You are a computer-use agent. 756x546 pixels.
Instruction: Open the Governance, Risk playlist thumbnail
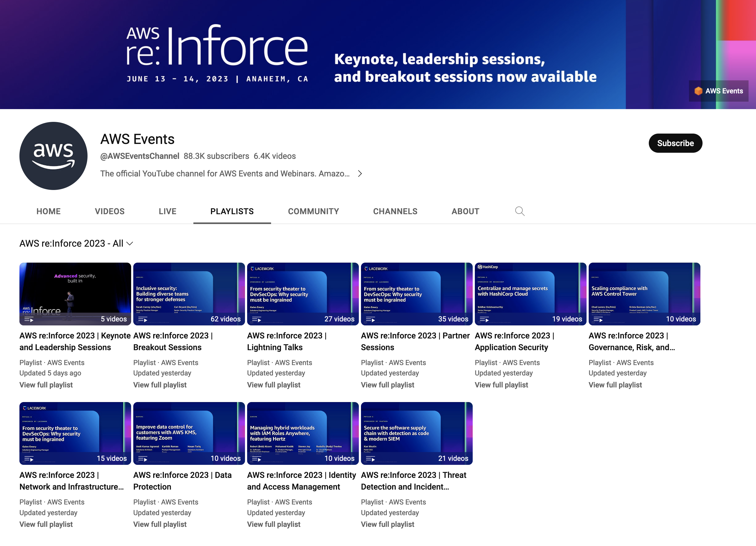[644, 294]
